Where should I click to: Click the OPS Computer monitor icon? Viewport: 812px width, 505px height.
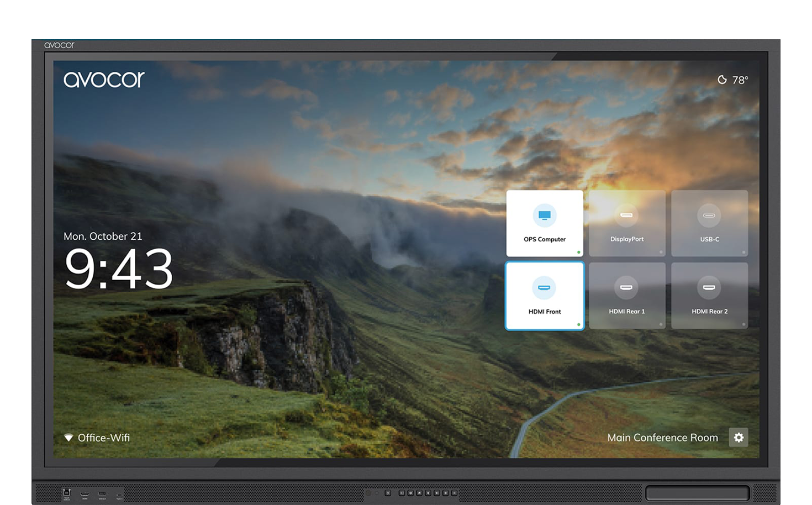coord(545,215)
